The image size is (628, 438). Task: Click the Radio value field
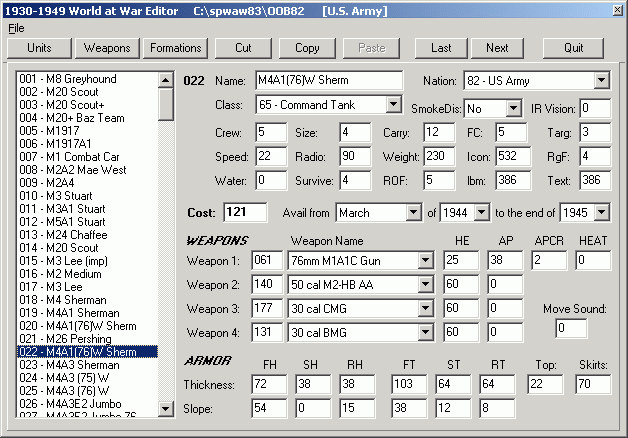point(355,157)
